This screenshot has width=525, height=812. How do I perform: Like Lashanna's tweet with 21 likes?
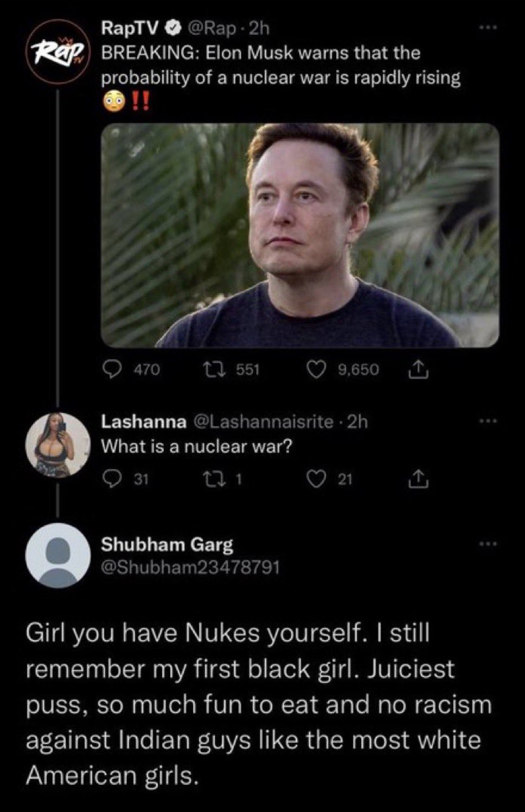coord(330,479)
